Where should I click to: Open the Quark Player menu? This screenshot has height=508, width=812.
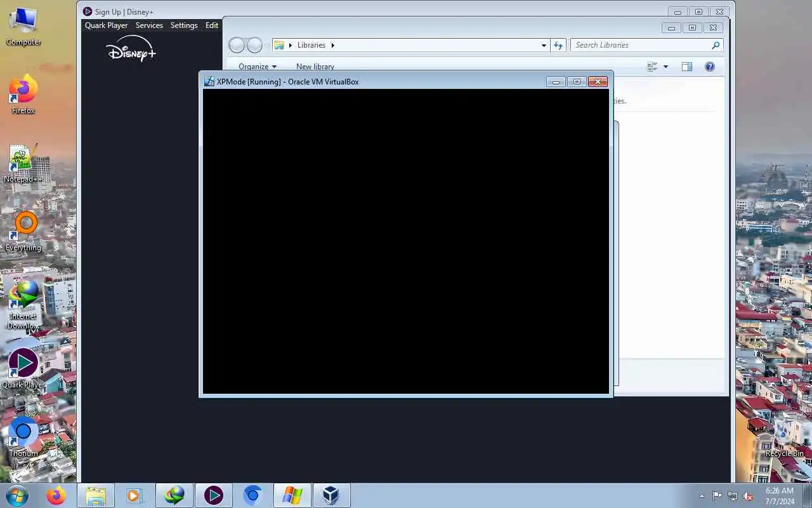tap(107, 25)
